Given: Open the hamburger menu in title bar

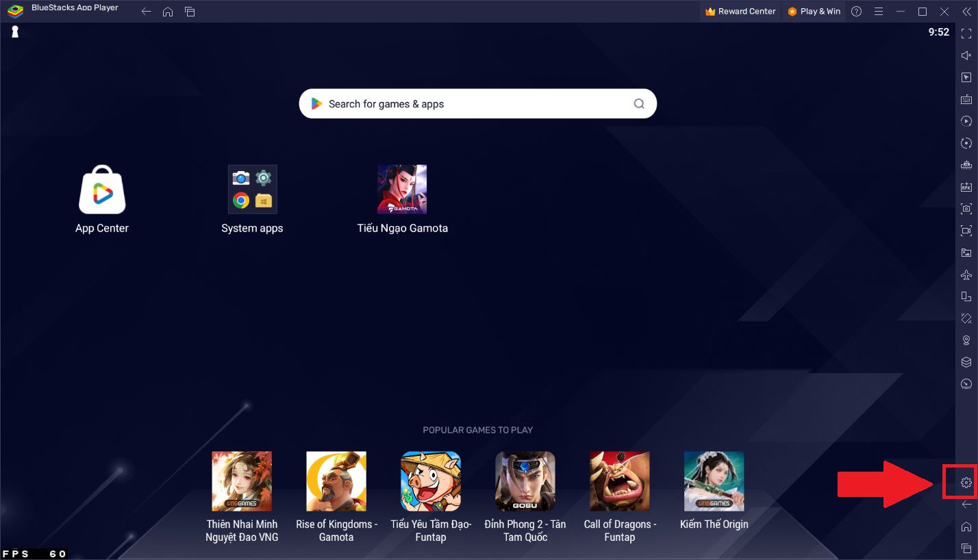Looking at the screenshot, I should (879, 12).
